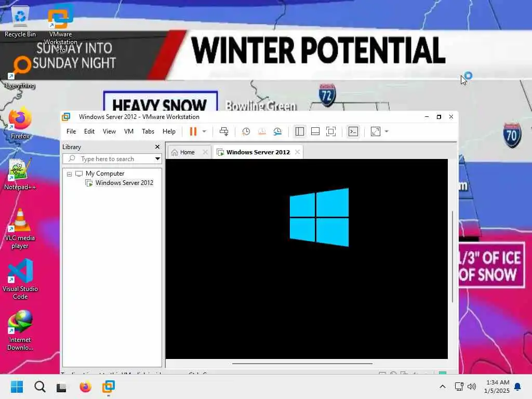This screenshot has width=532, height=399.
Task: Take a snapshot of this virtual machine
Action: click(246, 131)
